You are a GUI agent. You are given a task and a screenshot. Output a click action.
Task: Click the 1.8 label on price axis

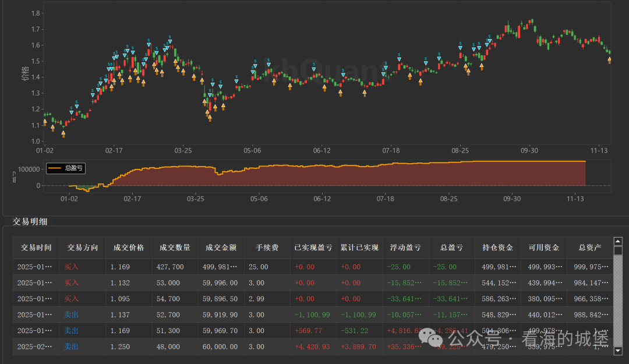pos(36,13)
